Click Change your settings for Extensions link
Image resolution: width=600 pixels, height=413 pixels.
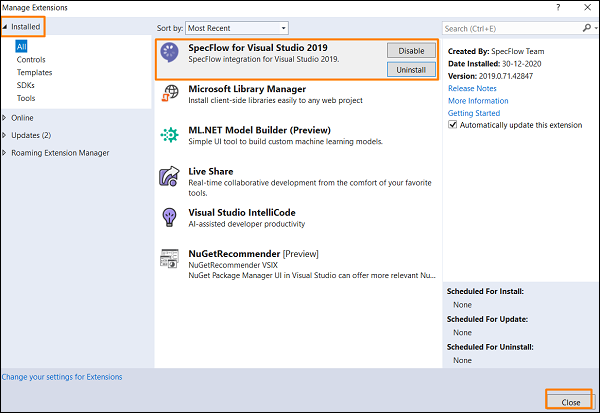[x=62, y=377]
